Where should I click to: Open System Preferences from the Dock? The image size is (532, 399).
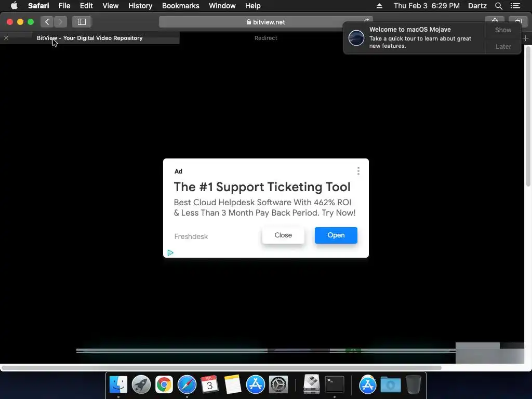[278, 384]
